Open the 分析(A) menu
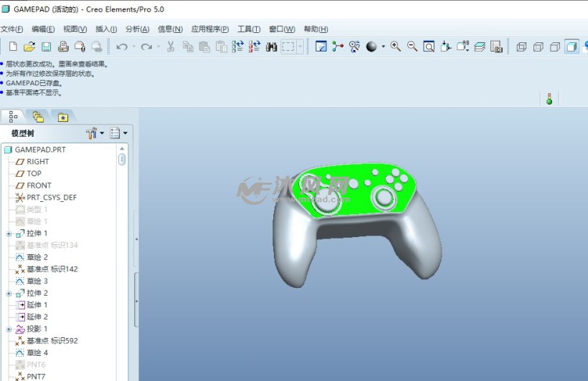Image resolution: width=588 pixels, height=381 pixels. (x=137, y=29)
